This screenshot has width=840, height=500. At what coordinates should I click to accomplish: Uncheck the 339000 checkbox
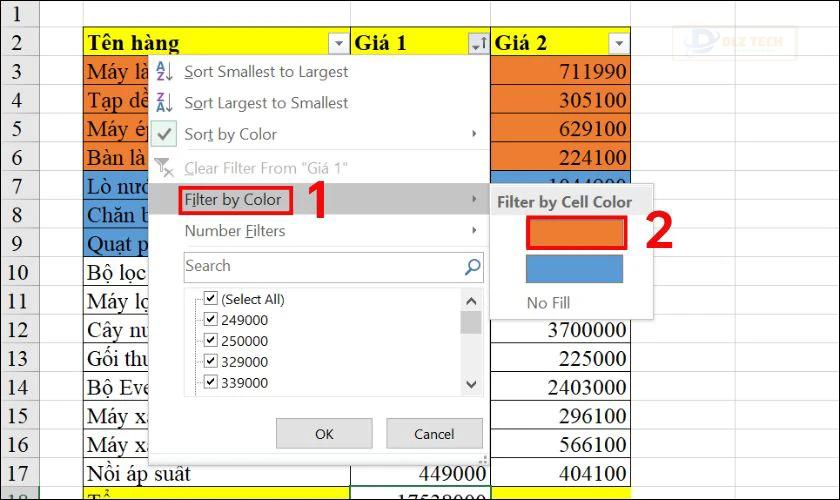click(x=211, y=382)
